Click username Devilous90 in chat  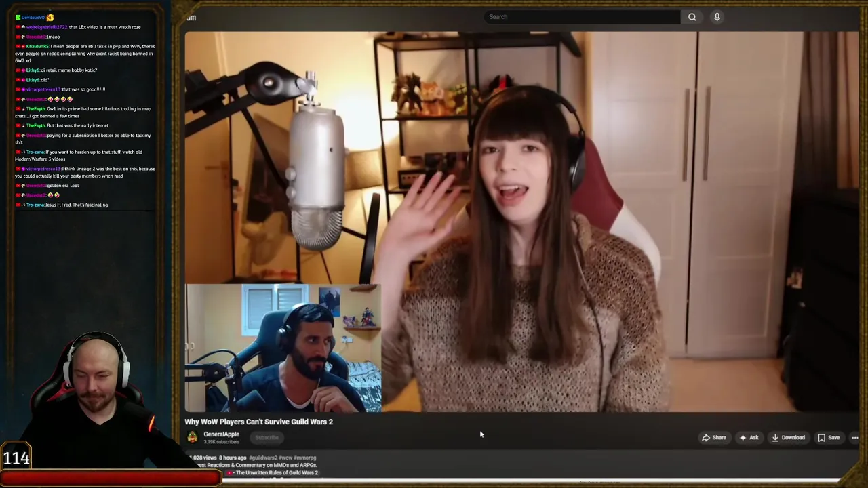point(33,17)
